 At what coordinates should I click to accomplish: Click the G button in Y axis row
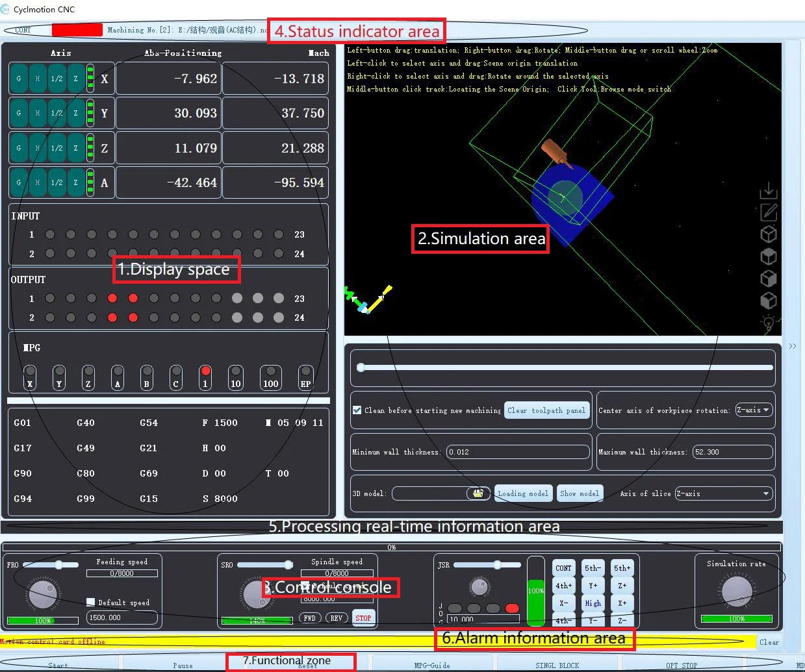[x=18, y=113]
